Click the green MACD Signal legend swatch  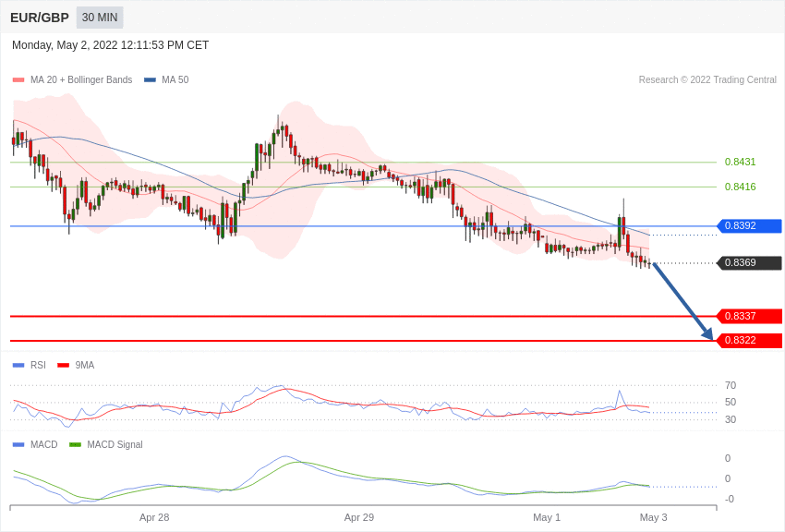75,444
